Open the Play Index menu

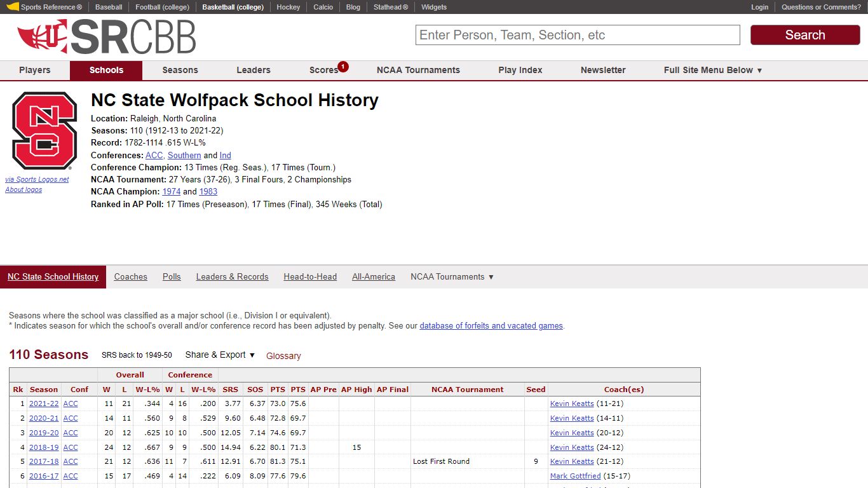[x=520, y=70]
